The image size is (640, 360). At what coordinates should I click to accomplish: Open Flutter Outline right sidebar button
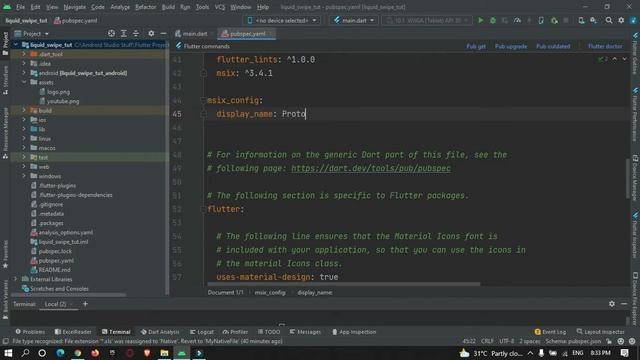635,54
